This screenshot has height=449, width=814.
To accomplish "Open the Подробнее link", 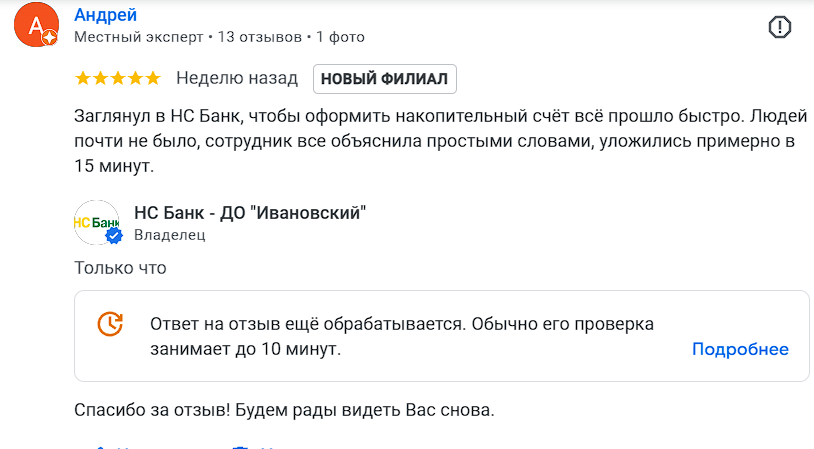I will [x=740, y=349].
